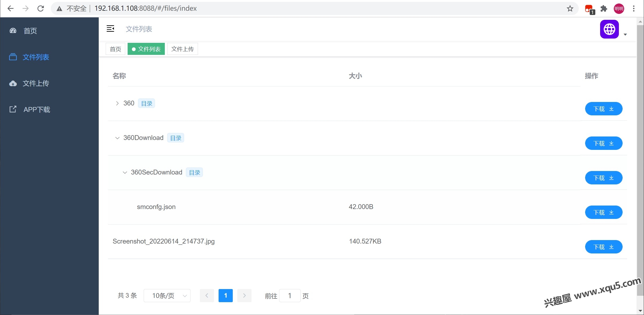Expand the 360 directory row

click(117, 103)
